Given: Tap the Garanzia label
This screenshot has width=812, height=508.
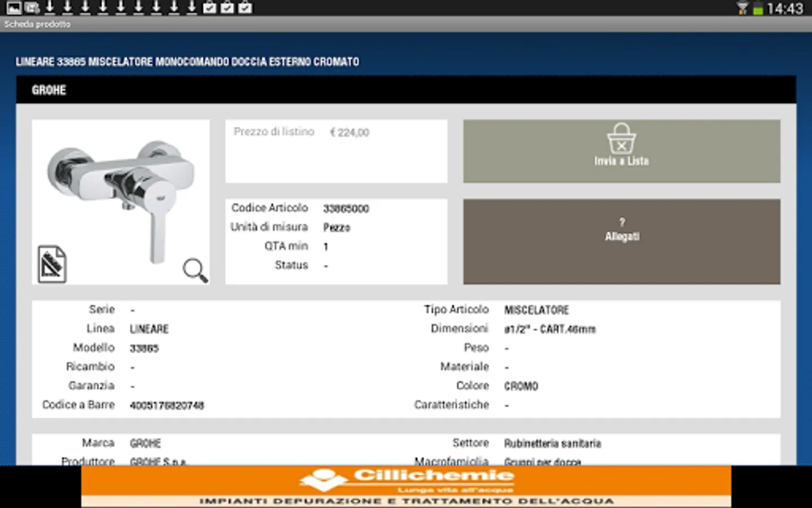Looking at the screenshot, I should click(x=91, y=386).
